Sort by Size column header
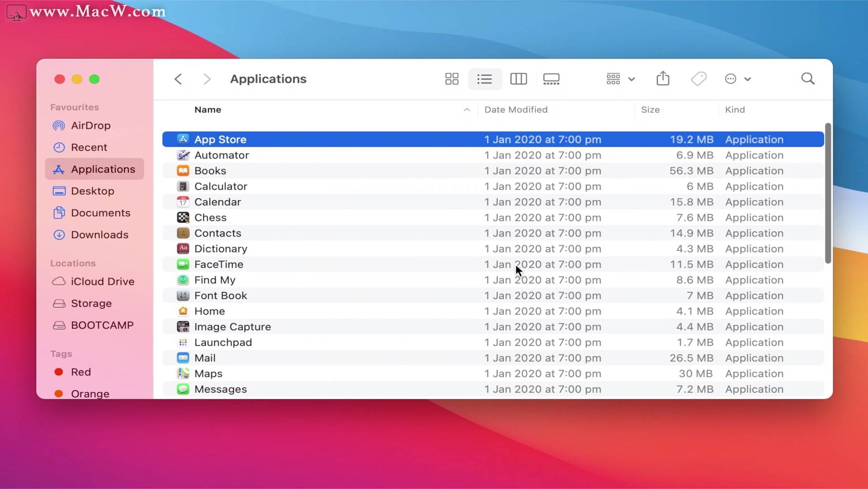Image resolution: width=868 pixels, height=489 pixels. (650, 110)
